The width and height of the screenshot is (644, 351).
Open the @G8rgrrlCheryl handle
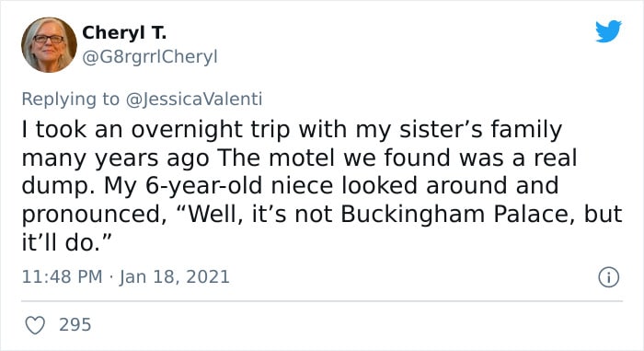[149, 57]
